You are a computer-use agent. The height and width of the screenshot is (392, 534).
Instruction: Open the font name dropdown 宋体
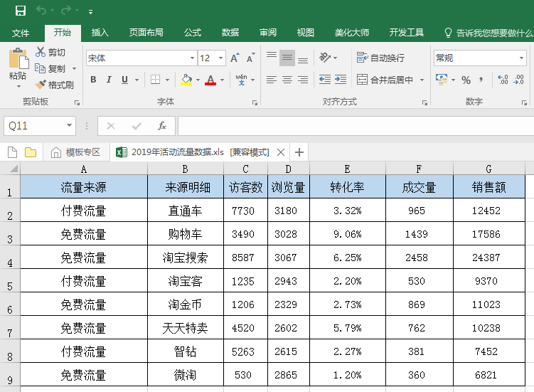pos(192,58)
